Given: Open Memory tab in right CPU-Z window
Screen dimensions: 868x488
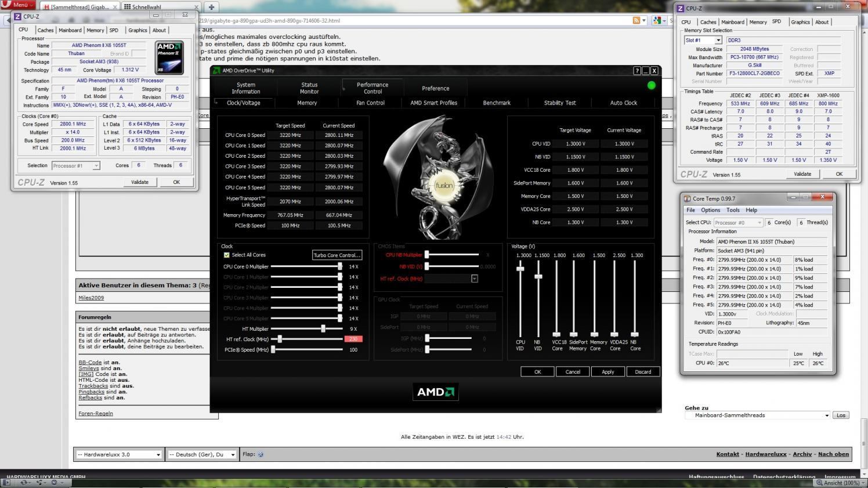Looking at the screenshot, I should (758, 22).
